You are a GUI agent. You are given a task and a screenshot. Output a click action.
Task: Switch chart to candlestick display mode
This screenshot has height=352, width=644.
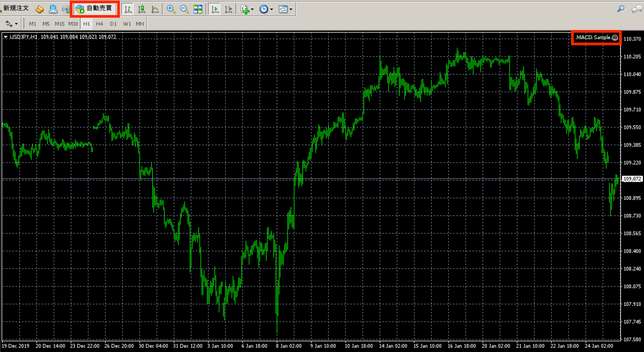pos(142,9)
